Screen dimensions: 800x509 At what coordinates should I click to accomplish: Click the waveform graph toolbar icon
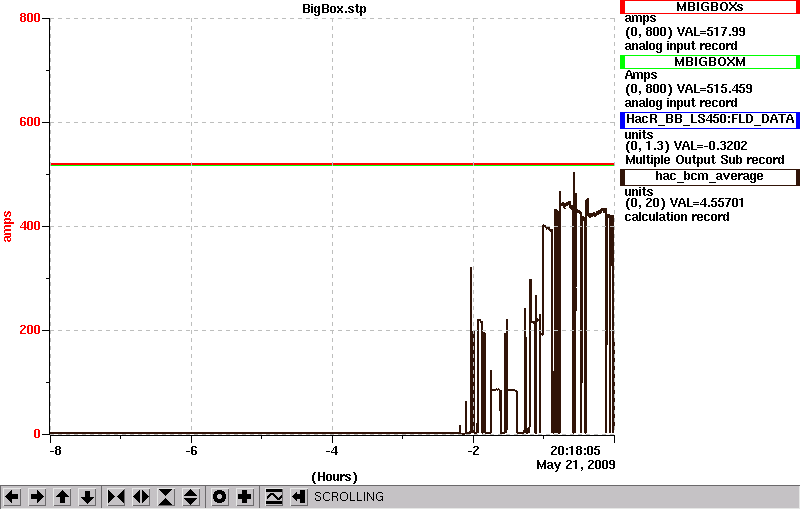pos(274,497)
